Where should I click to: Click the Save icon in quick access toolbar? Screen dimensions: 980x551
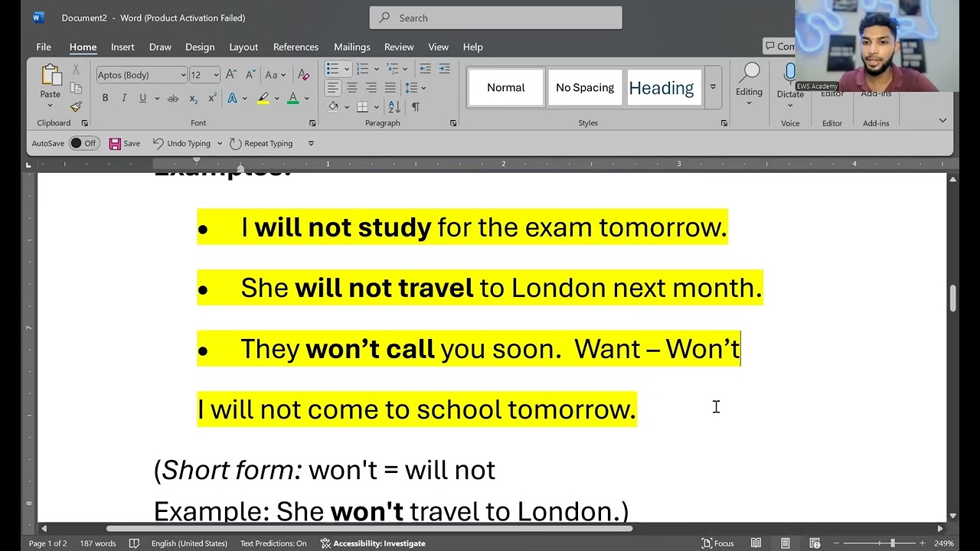coord(125,143)
